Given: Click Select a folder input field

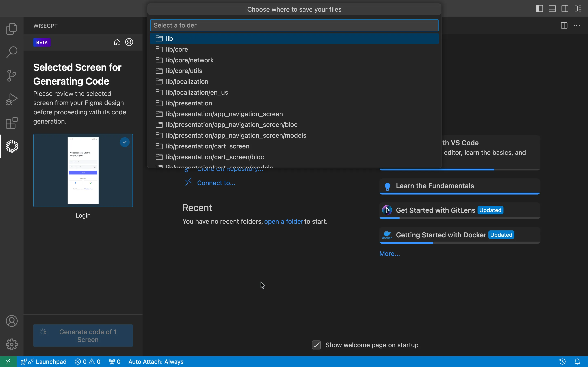Looking at the screenshot, I should pos(294,25).
